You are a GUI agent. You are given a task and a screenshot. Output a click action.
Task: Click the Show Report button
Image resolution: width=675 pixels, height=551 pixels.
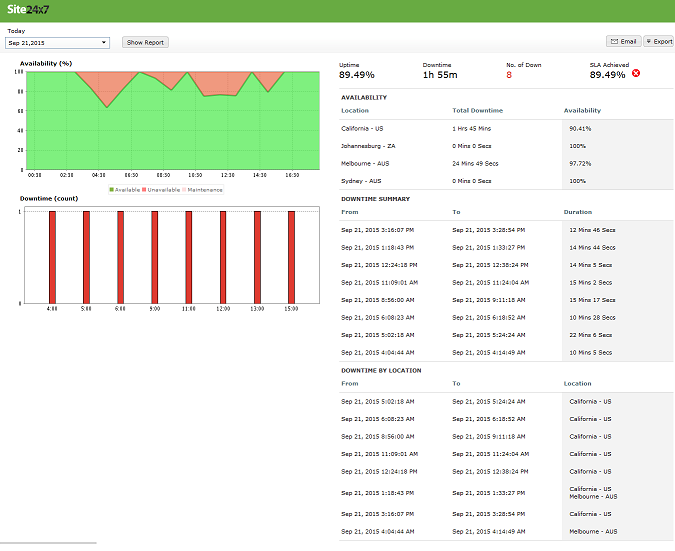click(x=146, y=43)
